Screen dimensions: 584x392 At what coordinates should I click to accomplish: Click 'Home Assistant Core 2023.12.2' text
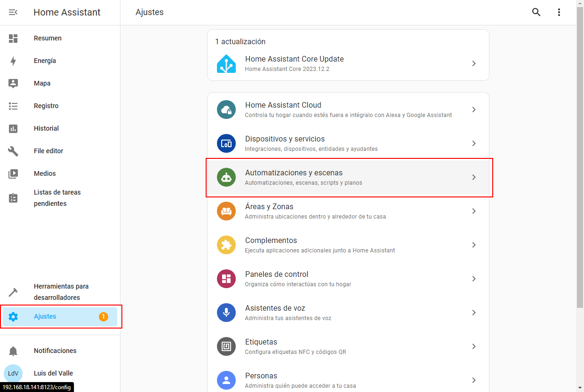(287, 69)
